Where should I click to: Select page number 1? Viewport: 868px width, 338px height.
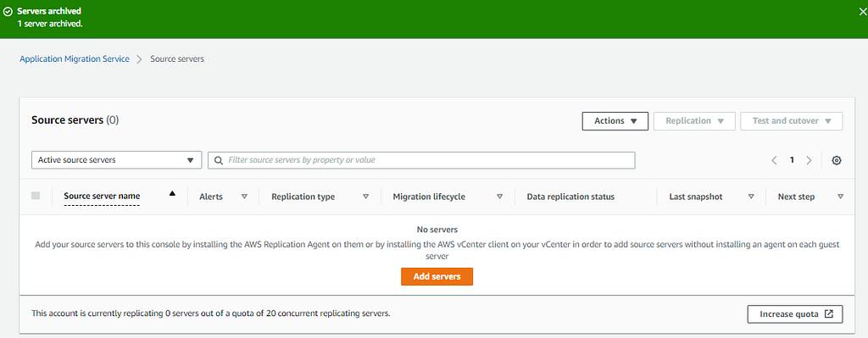point(792,160)
